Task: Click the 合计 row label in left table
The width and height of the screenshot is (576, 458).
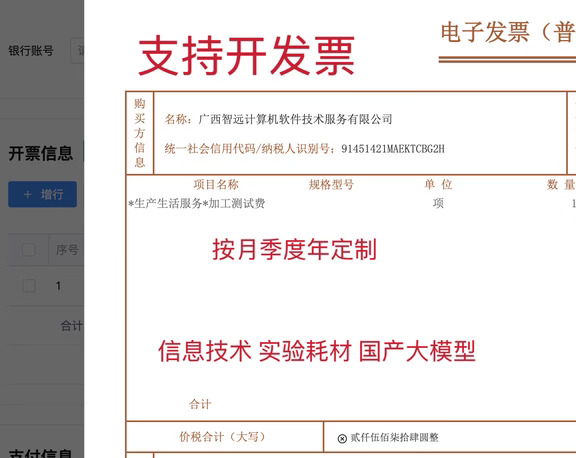Action: 72,325
